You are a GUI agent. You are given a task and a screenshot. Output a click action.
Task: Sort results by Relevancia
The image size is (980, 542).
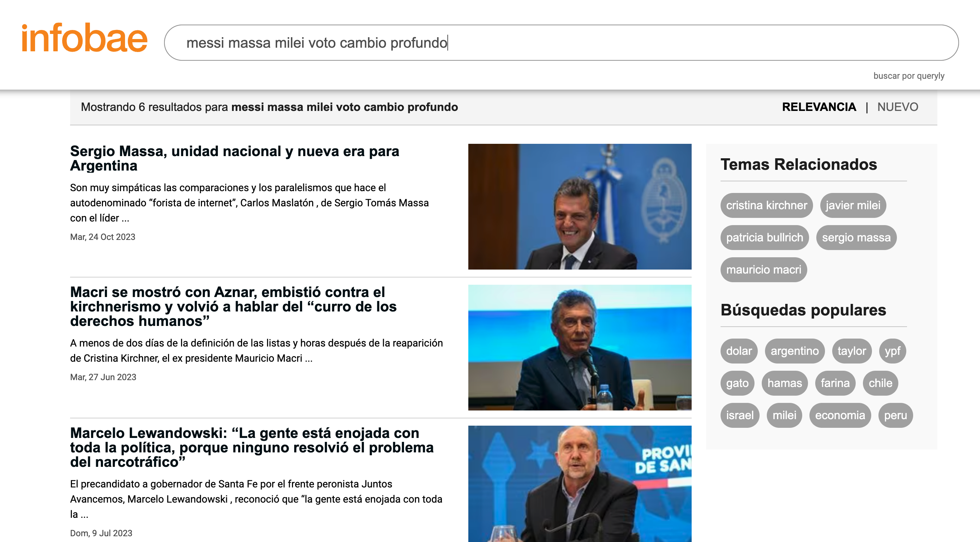[x=819, y=107]
